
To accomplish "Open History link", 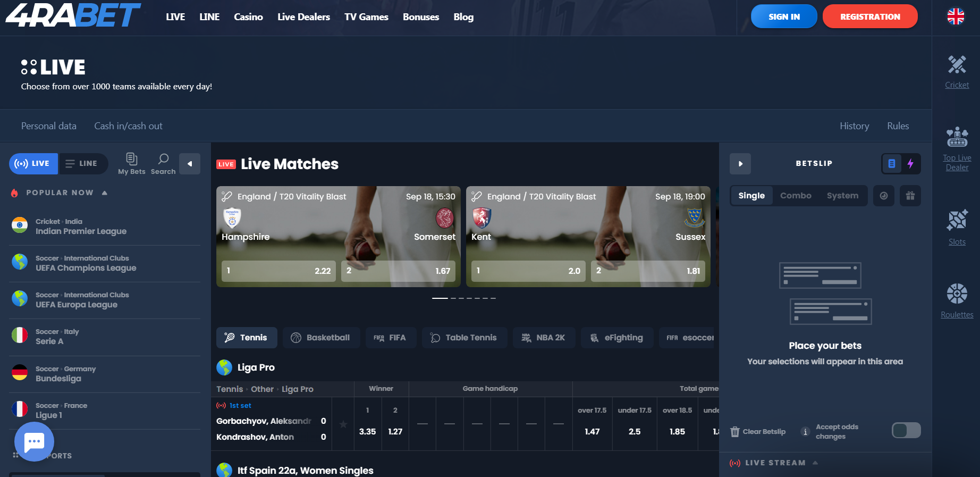I will tap(854, 126).
